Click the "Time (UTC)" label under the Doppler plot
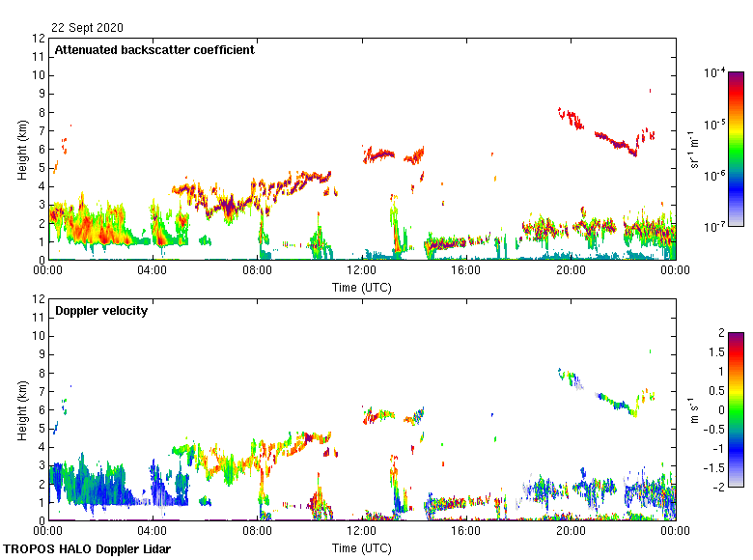753x560 pixels. (361, 547)
